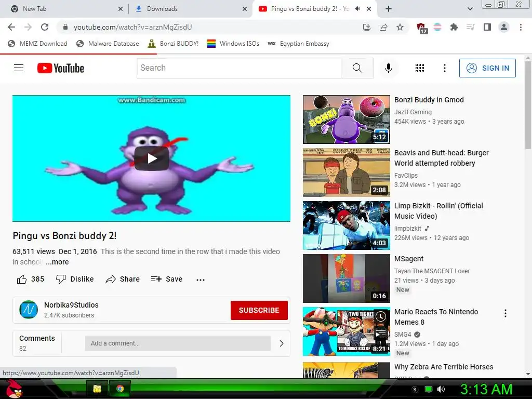Add Mario video to Watch later
Image resolution: width=532 pixels, height=399 pixels.
(x=381, y=316)
